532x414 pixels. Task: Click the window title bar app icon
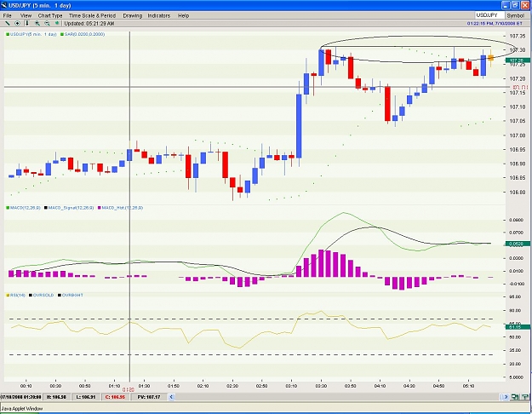tap(4, 5)
